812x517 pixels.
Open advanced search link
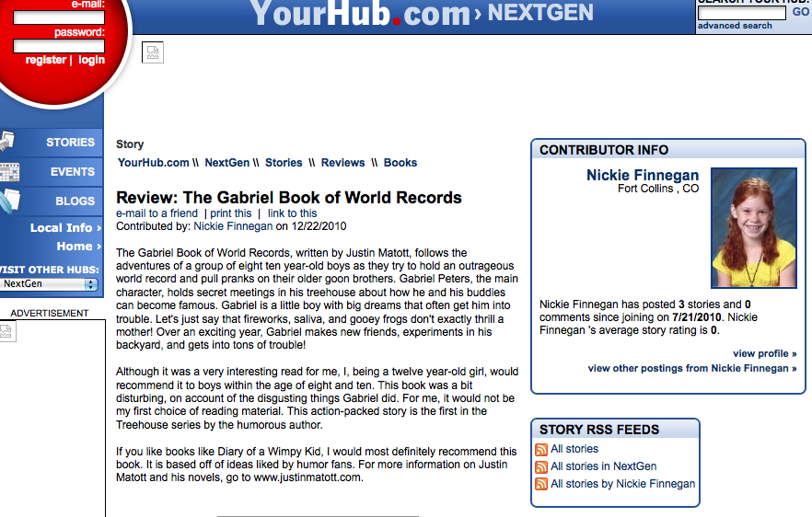click(x=735, y=26)
